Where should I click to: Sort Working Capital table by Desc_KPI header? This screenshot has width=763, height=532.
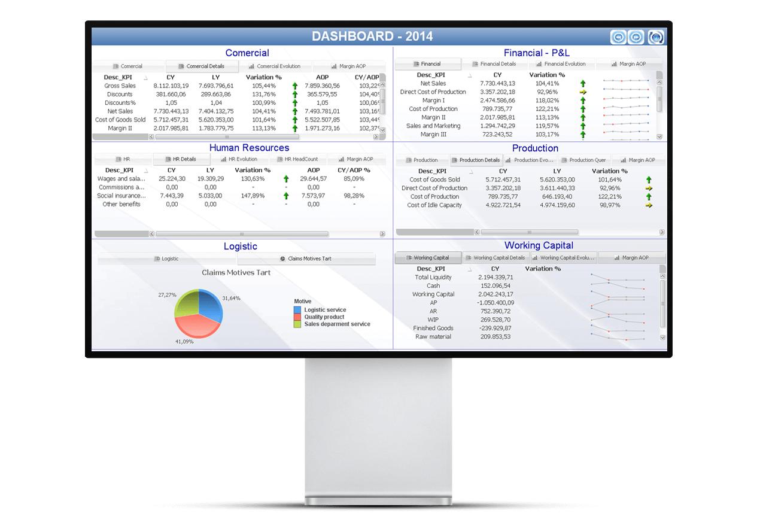431,269
